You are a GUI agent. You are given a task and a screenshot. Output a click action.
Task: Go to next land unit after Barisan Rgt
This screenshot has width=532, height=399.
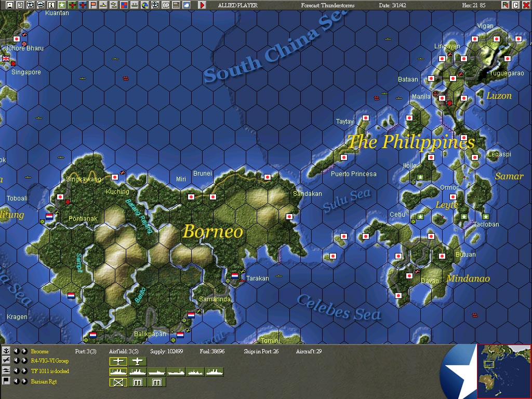tap(24, 381)
